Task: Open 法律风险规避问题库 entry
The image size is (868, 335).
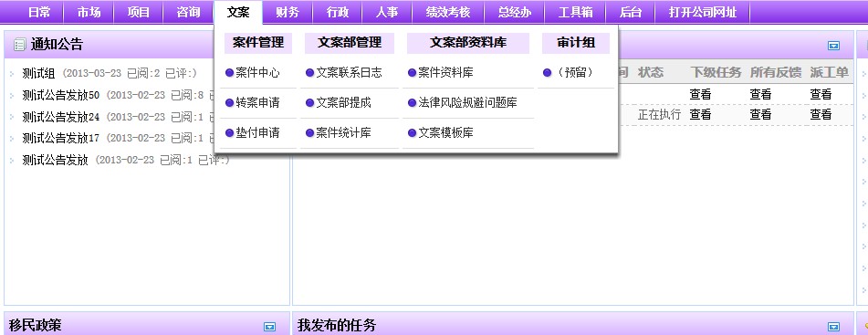Action: [467, 102]
